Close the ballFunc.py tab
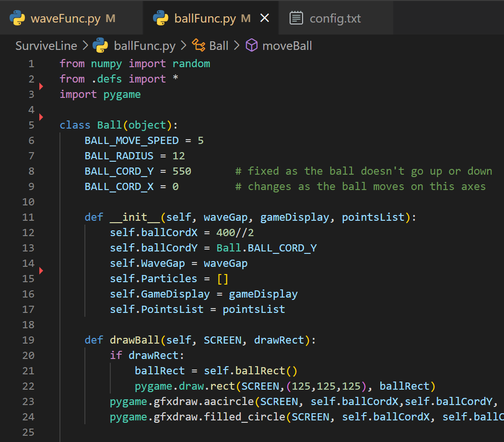 (265, 17)
